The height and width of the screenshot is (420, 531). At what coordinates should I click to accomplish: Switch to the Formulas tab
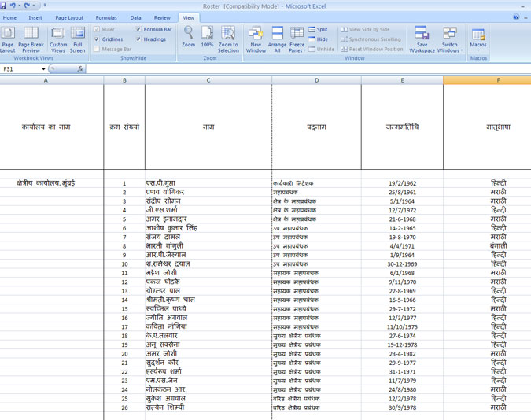106,17
